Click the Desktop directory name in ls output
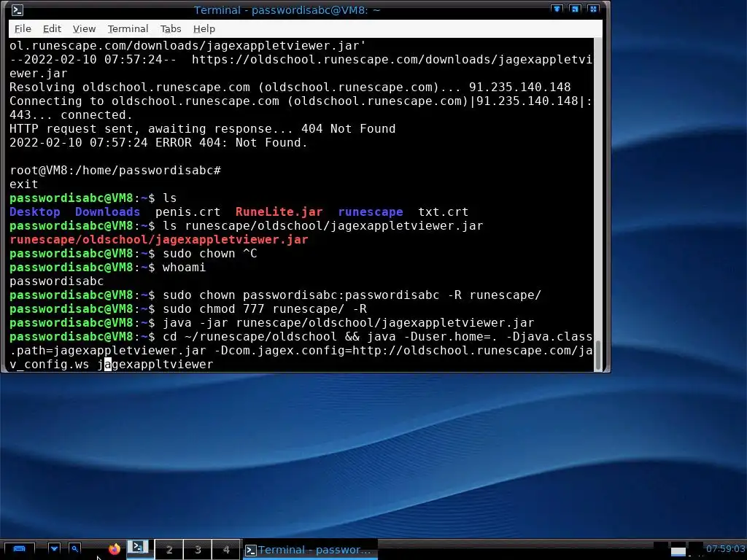The width and height of the screenshot is (747, 560). (35, 212)
